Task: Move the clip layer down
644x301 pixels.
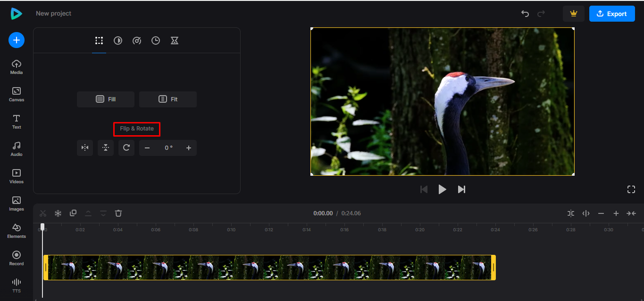Action: tap(103, 213)
